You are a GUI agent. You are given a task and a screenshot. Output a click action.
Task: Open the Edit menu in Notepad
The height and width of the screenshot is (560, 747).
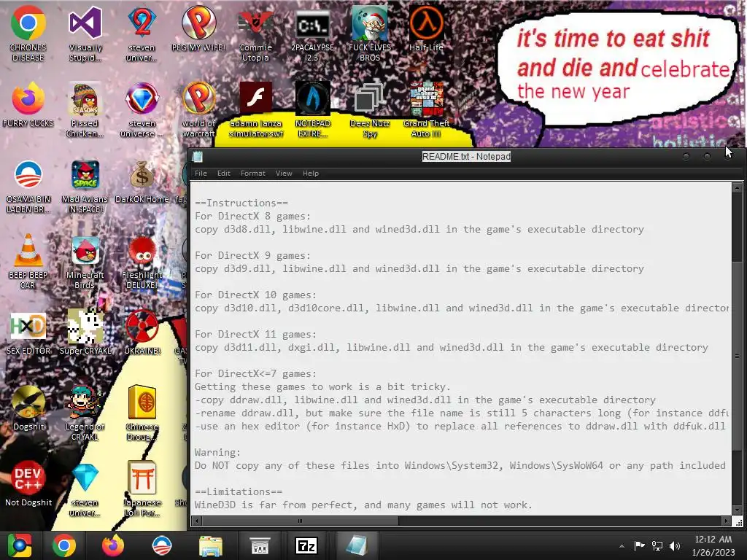pyautogui.click(x=224, y=174)
